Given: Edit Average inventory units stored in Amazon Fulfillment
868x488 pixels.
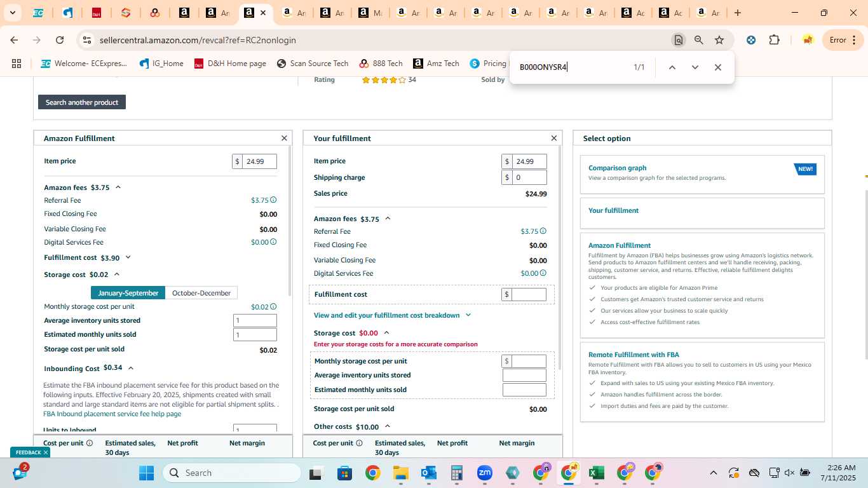Looking at the screenshot, I should point(255,321).
